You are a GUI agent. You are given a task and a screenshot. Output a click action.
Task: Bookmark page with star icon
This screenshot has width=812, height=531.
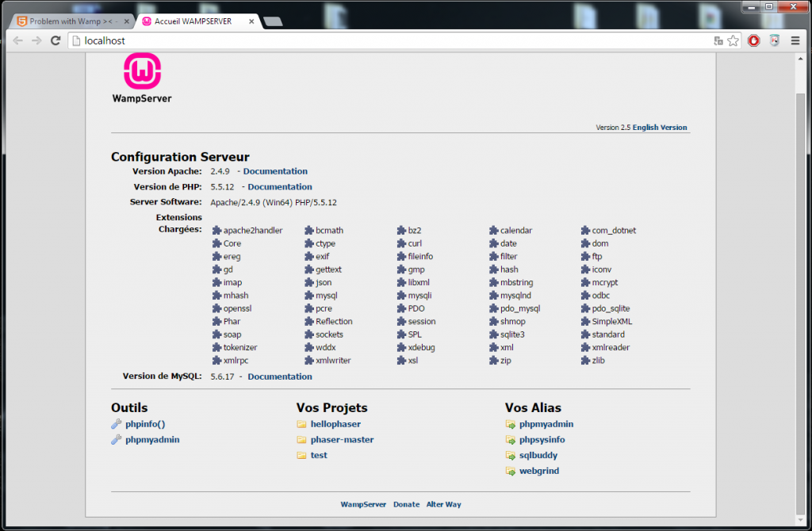(733, 40)
